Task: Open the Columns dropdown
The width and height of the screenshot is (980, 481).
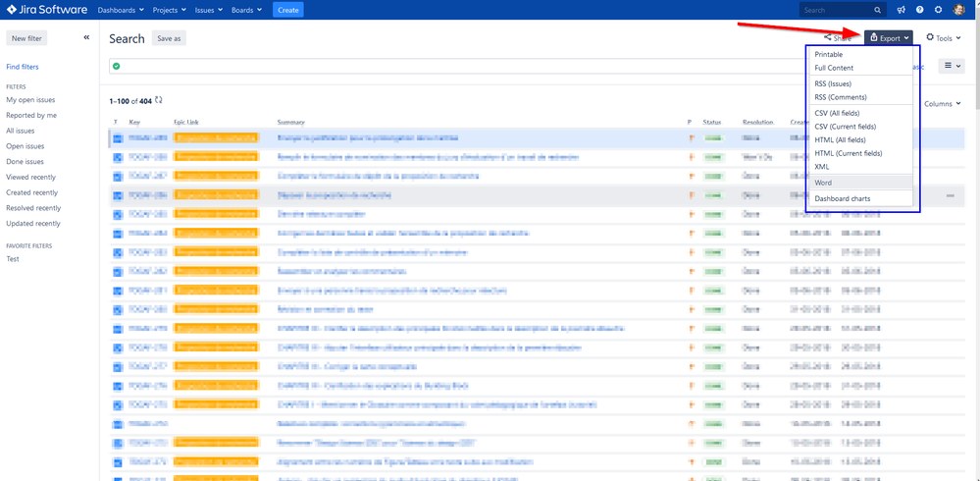Action: (943, 104)
